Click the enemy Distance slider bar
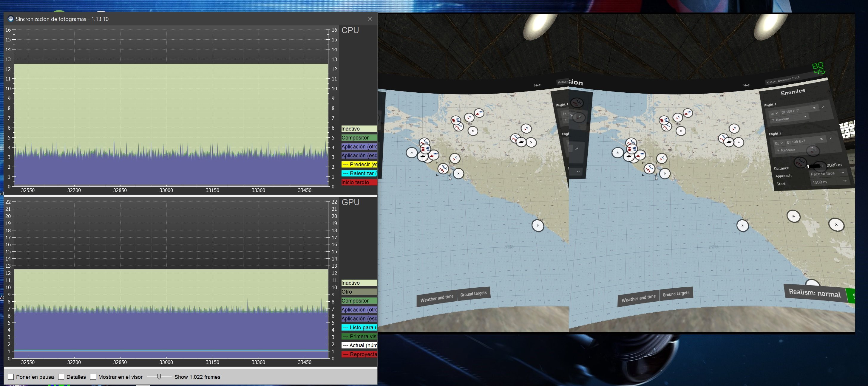 [x=815, y=166]
